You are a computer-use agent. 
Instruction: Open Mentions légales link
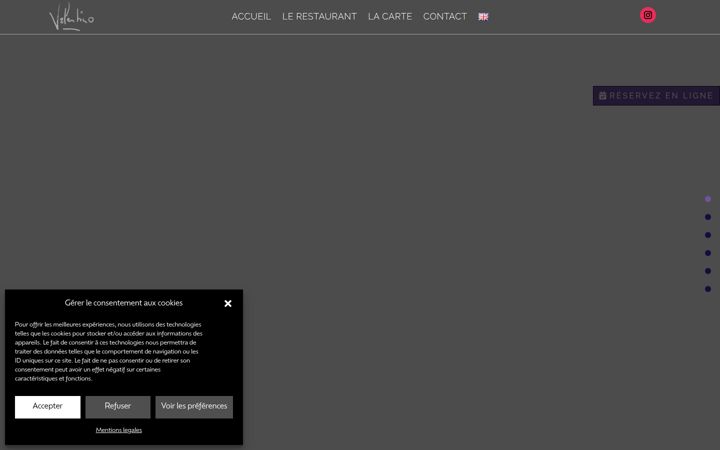(118, 430)
